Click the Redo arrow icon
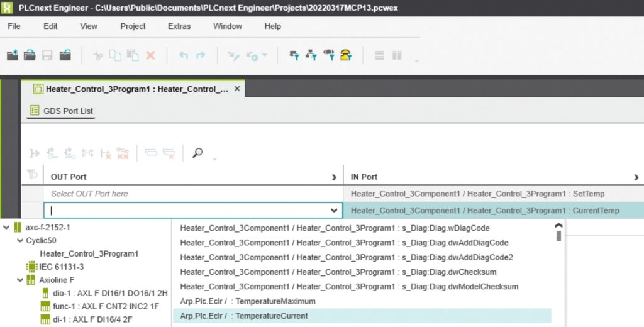 tap(201, 55)
